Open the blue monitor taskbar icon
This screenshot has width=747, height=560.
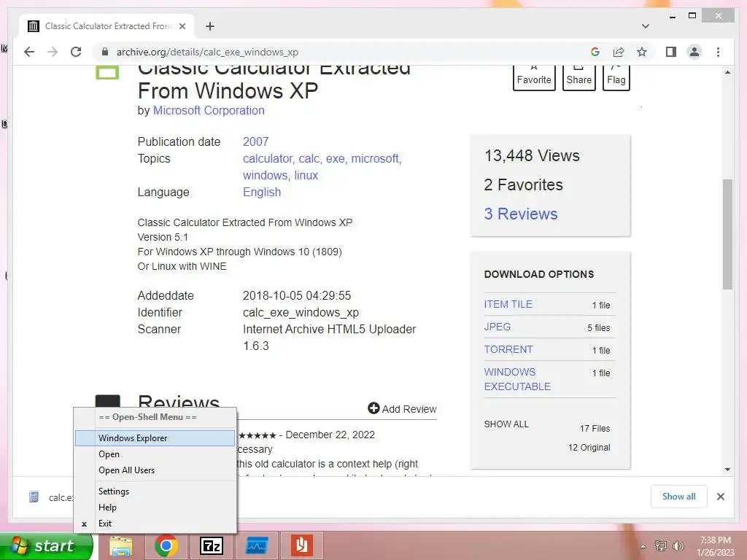(x=257, y=545)
